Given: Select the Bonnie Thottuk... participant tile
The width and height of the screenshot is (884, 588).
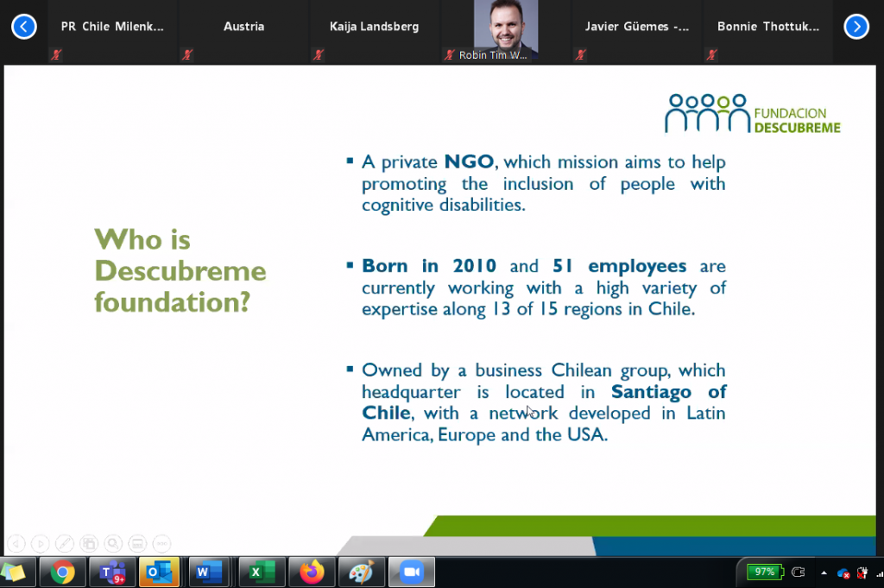Looking at the screenshot, I should (x=767, y=32).
